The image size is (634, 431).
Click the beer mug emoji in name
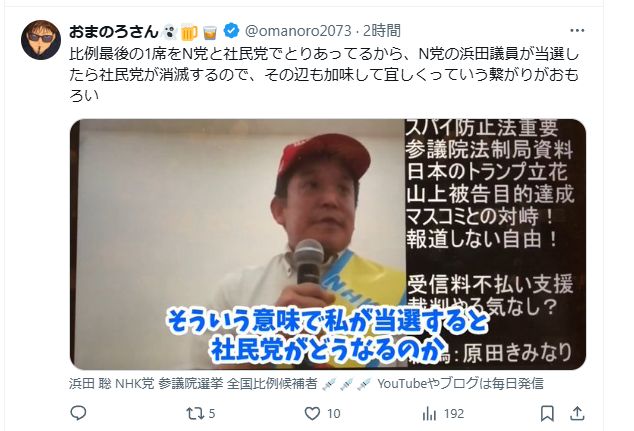(189, 32)
